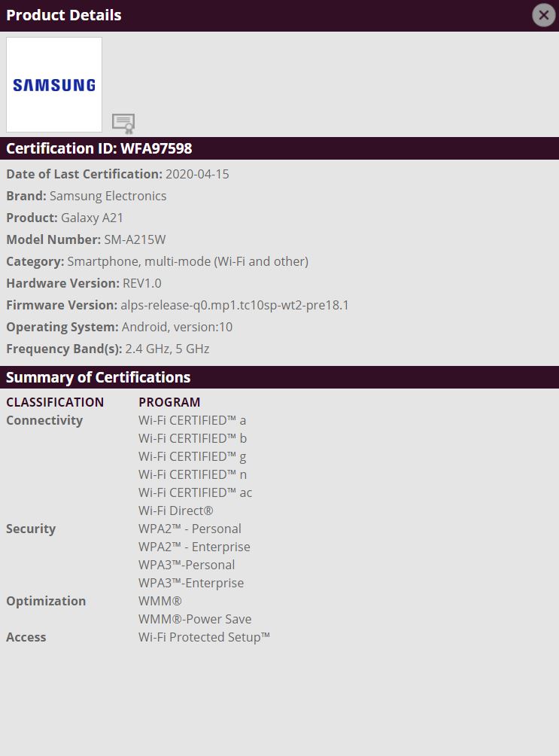Select the Certification ID WFA97598 header
Image resolution: width=559 pixels, height=756 pixels.
pos(99,148)
